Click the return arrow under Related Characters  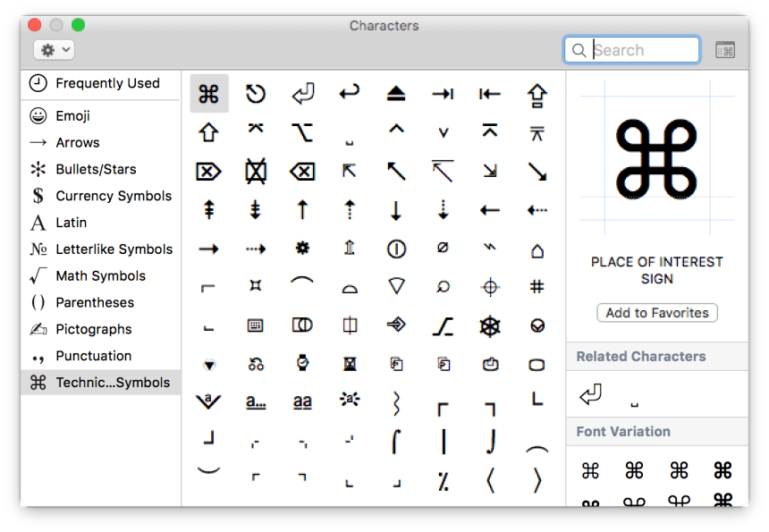point(589,393)
